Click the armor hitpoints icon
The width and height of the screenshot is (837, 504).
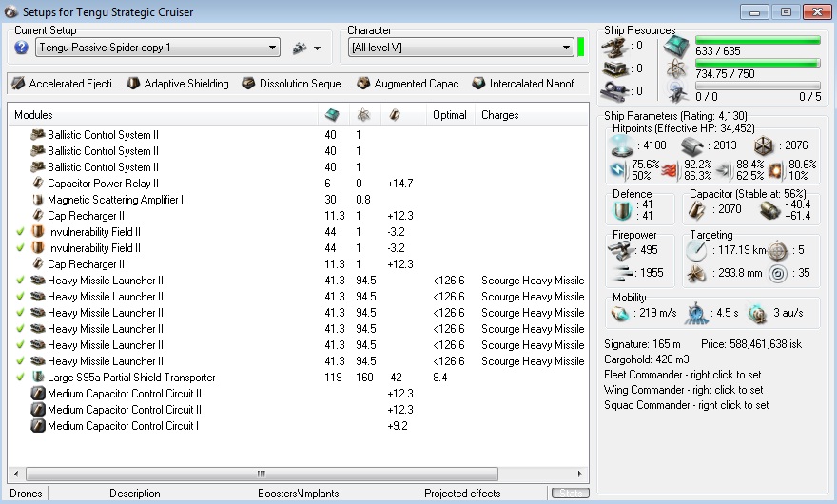click(691, 145)
